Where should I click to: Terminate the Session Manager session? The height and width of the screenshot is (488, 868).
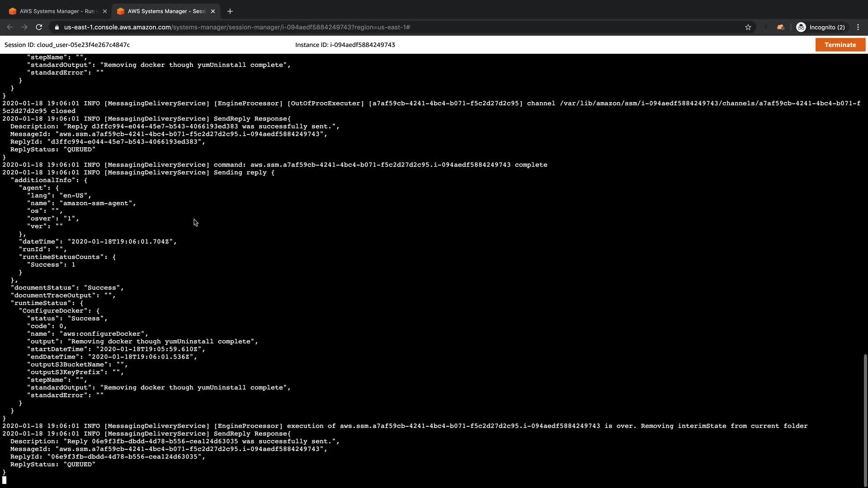840,45
